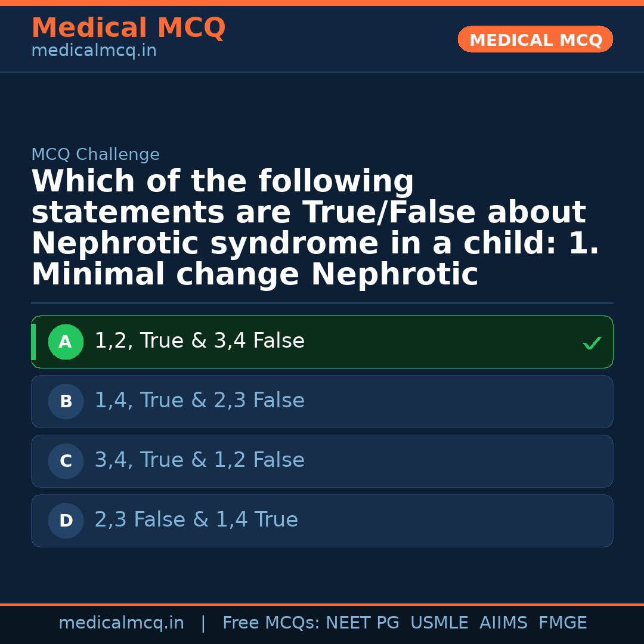
Task: Visit medicalmcq.in link under the header title
Action: point(94,51)
